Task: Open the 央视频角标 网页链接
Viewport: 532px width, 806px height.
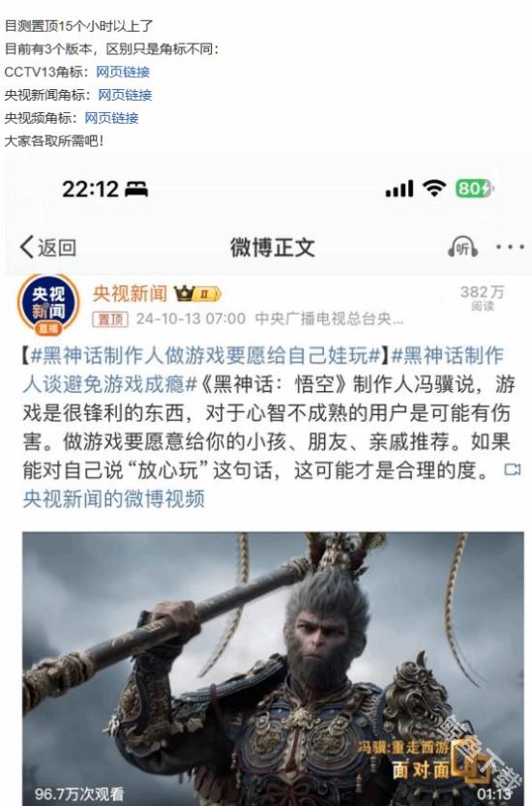Action: point(111,118)
